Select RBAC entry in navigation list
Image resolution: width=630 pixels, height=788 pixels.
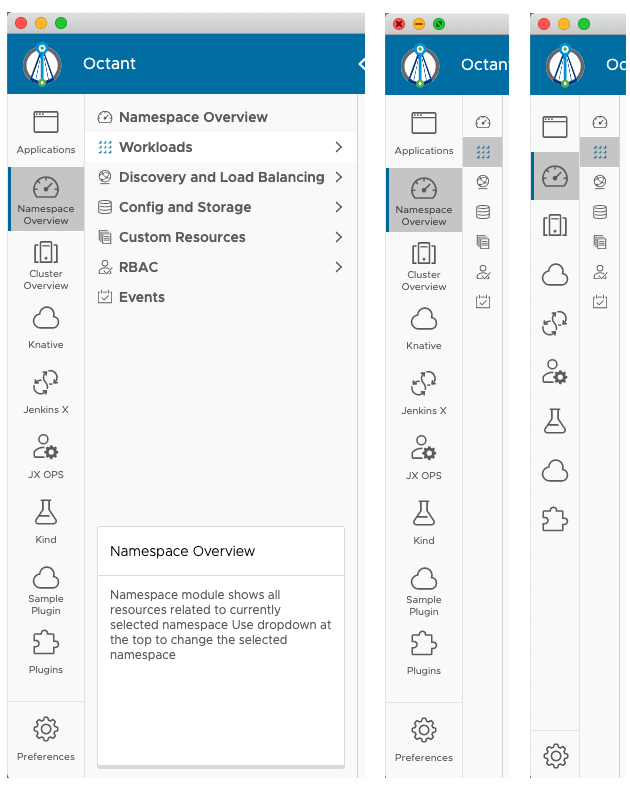221,267
